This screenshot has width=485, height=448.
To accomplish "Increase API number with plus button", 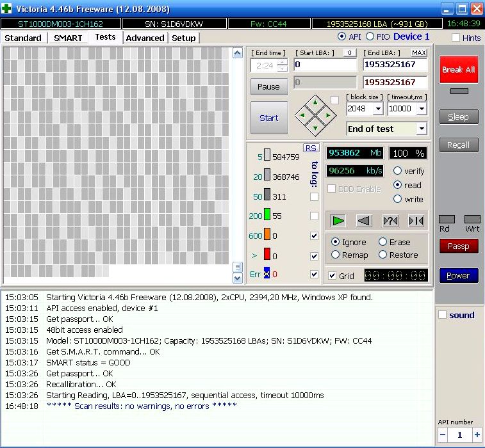I will pos(477,435).
